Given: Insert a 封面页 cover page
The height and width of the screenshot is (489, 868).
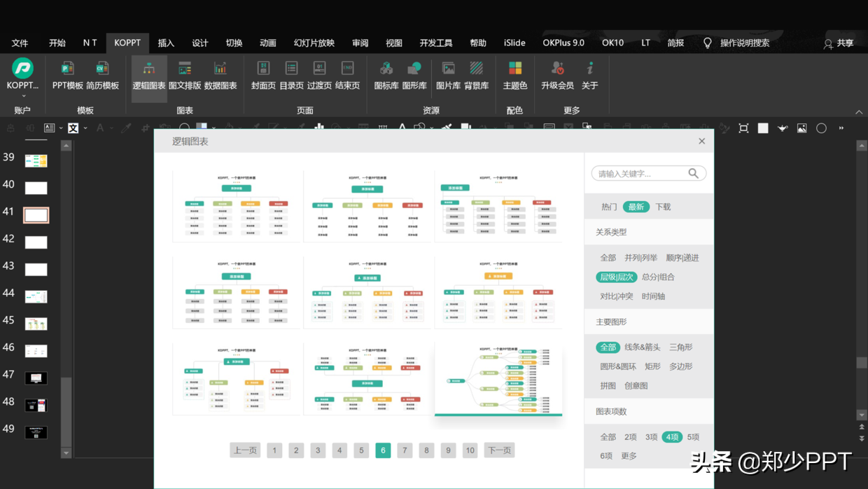Looking at the screenshot, I should [x=263, y=68].
